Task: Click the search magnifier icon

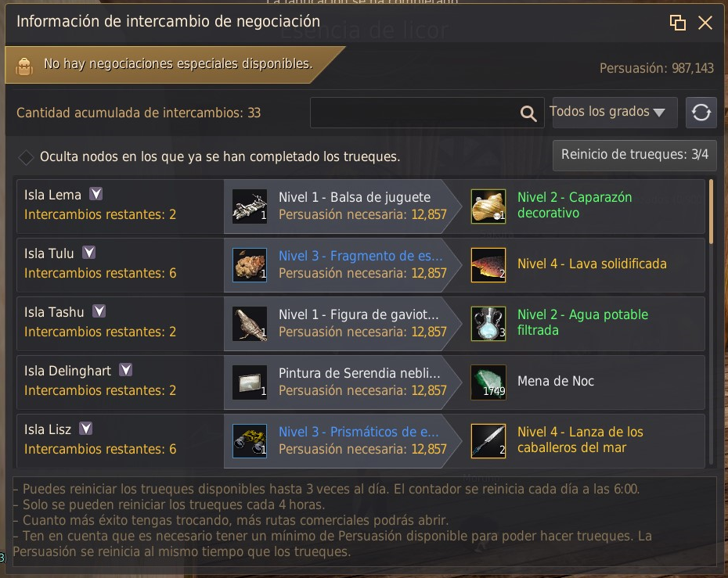Action: click(x=528, y=113)
